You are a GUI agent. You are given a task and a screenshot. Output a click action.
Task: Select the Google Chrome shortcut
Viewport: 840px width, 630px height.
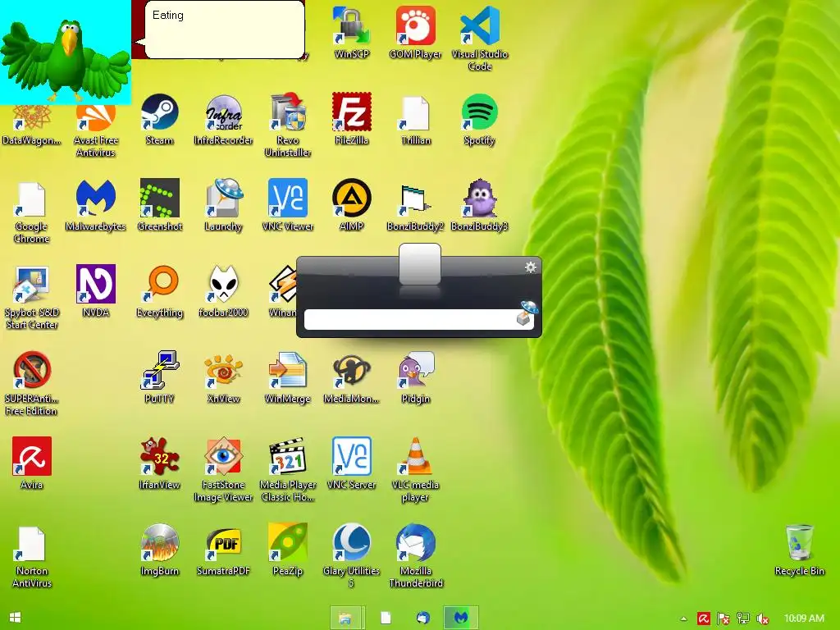(x=32, y=212)
